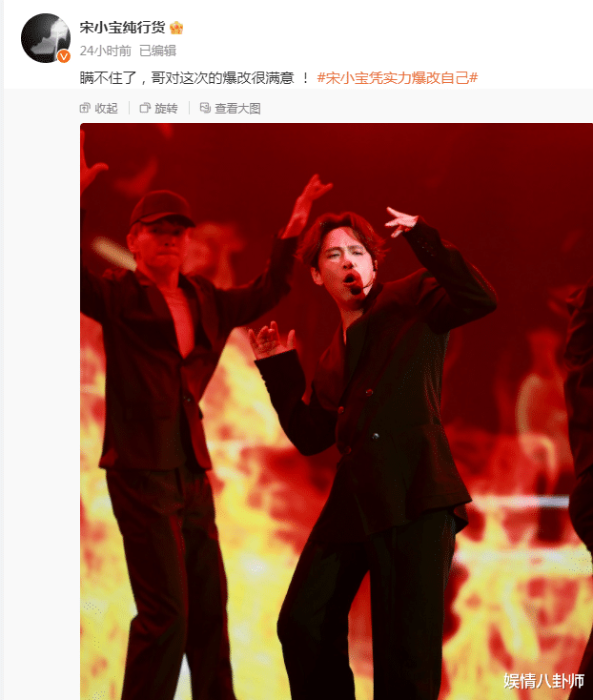
Task: Click the view-large-image icon
Action: tap(205, 108)
